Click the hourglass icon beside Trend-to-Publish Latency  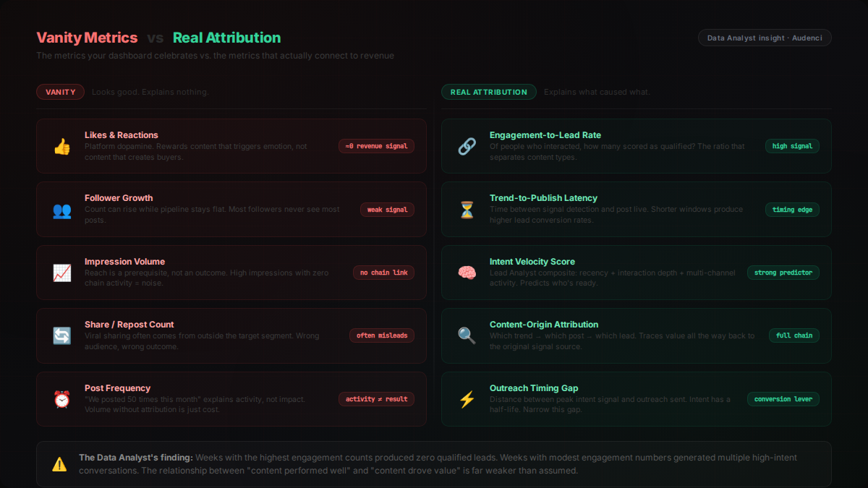pyautogui.click(x=467, y=210)
